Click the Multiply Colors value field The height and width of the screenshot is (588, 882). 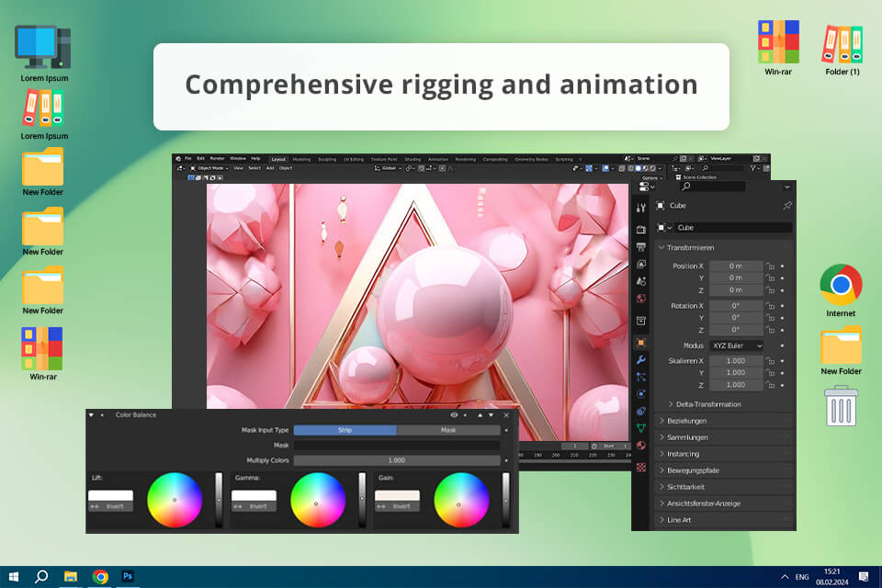pos(397,460)
